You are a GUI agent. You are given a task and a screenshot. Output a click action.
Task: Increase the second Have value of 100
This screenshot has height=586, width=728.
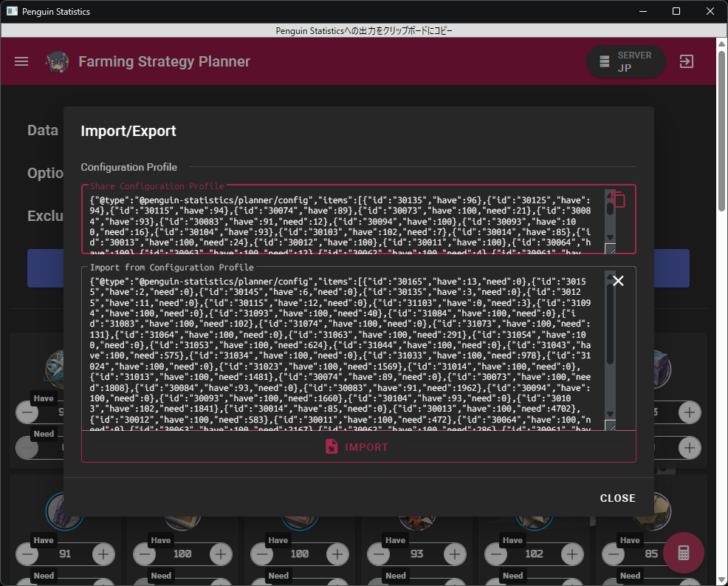point(337,554)
